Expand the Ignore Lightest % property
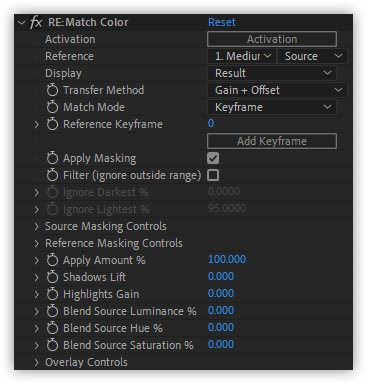The width and height of the screenshot is (367, 384). (x=37, y=209)
